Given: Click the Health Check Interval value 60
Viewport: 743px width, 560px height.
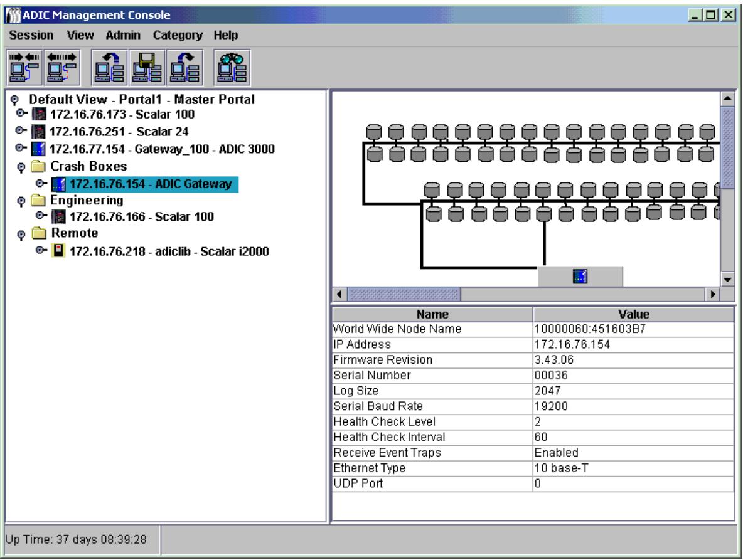Looking at the screenshot, I should pyautogui.click(x=541, y=437).
